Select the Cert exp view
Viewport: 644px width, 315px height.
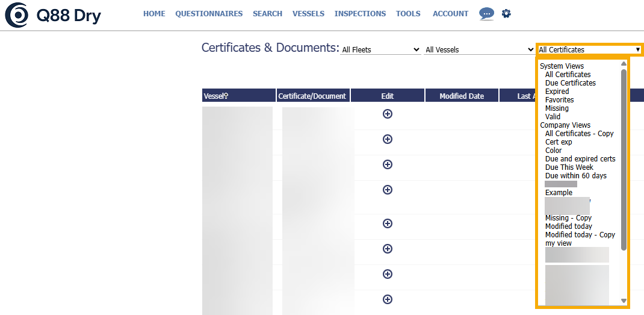tap(559, 142)
